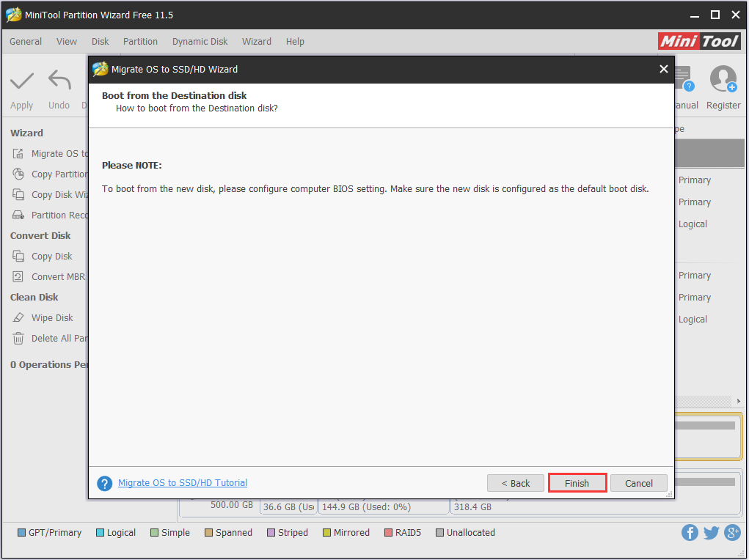The width and height of the screenshot is (749, 560).
Task: Open the Twitter icon in status bar
Action: click(x=712, y=533)
